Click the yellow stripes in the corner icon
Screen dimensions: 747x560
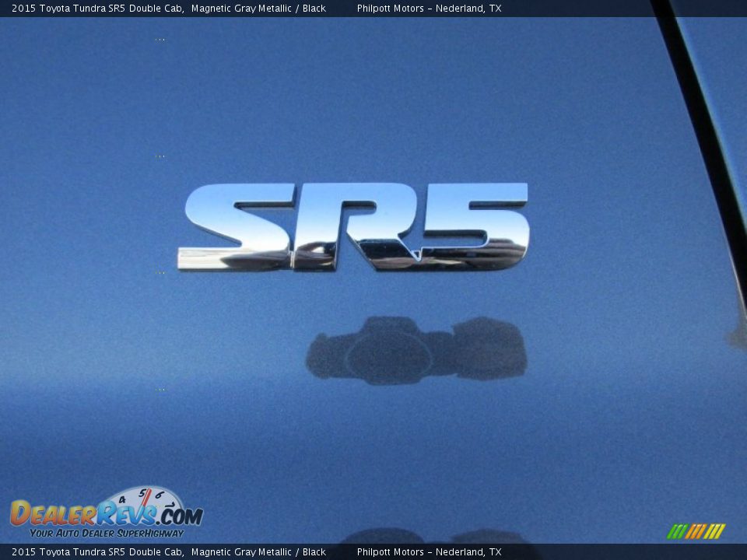tap(715, 531)
